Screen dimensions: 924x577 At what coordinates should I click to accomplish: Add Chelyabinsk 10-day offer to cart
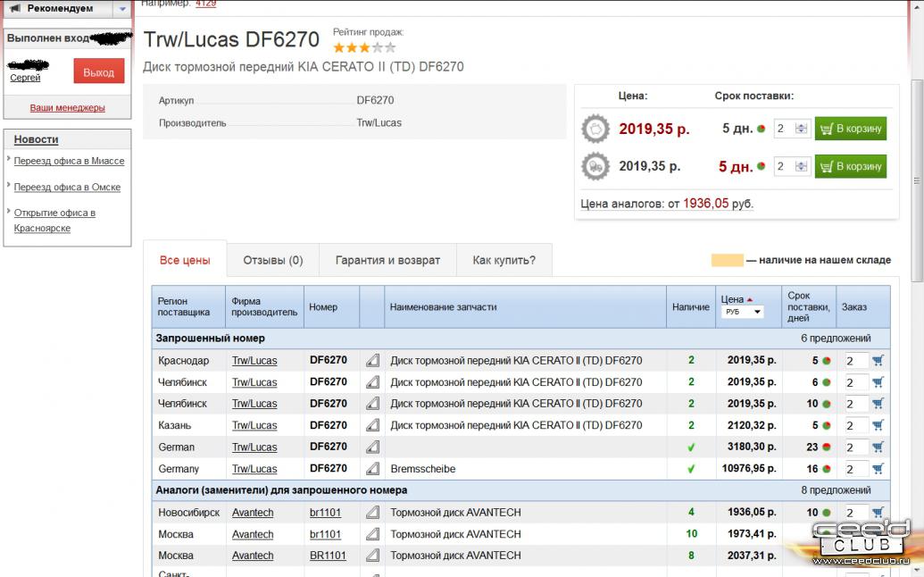(878, 404)
